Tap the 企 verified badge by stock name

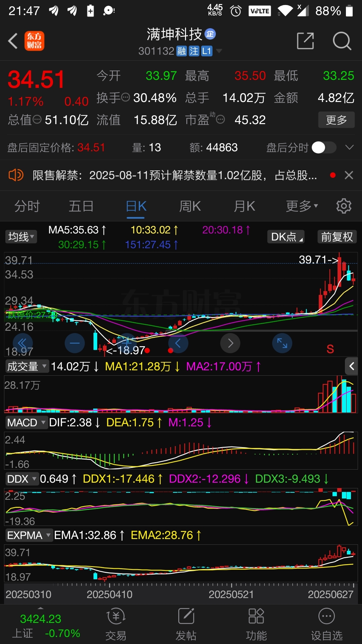click(210, 34)
